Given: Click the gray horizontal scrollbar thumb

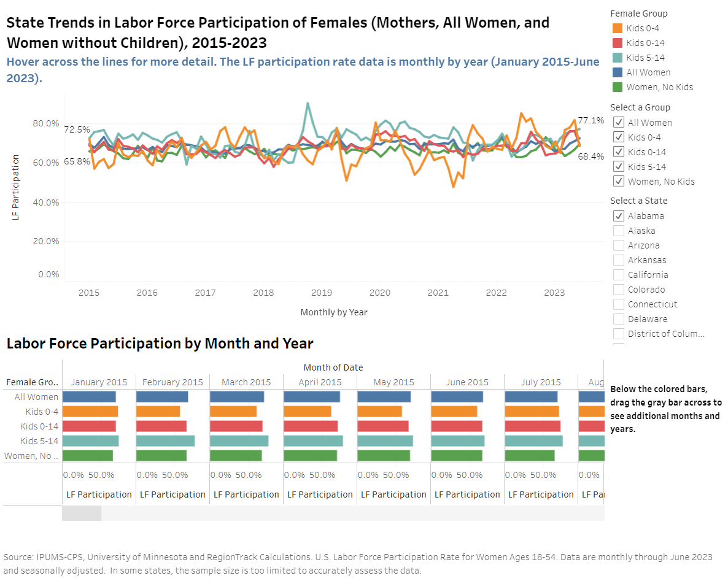Looking at the screenshot, I should (82, 514).
